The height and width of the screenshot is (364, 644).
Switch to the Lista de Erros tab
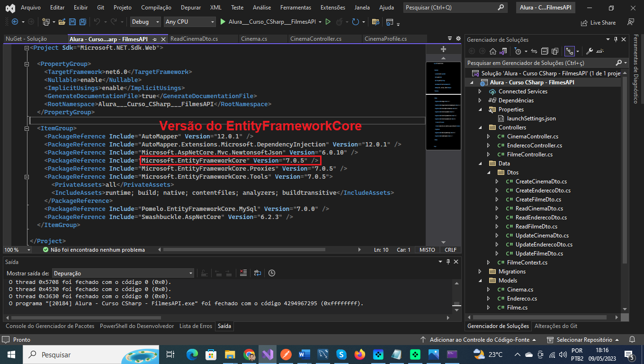(x=196, y=326)
